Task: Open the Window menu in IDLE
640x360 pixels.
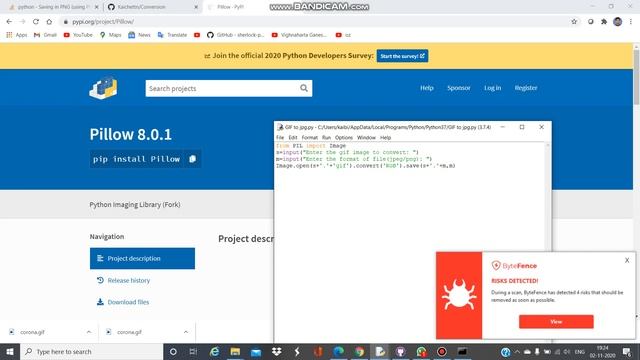Action: click(x=366, y=138)
